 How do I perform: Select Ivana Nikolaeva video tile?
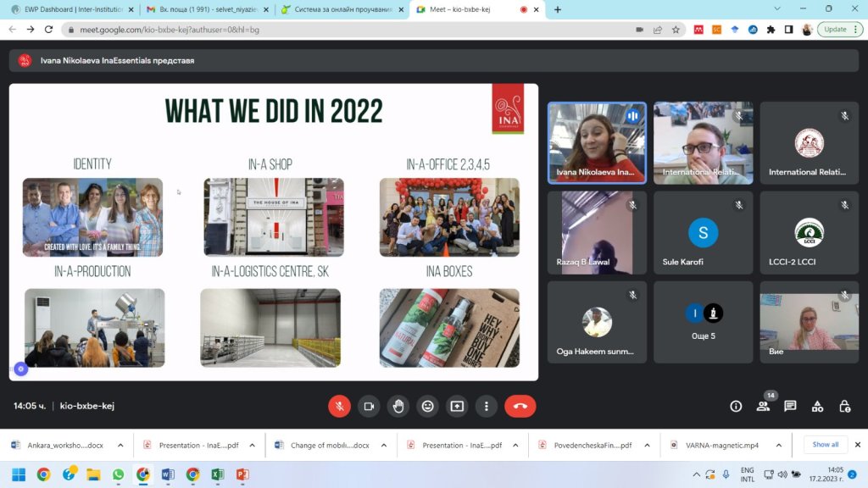click(x=597, y=142)
